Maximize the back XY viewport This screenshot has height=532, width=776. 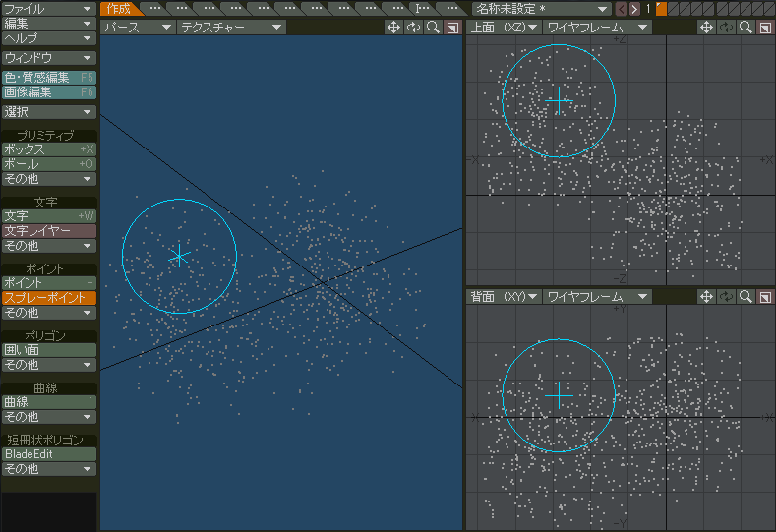click(765, 296)
